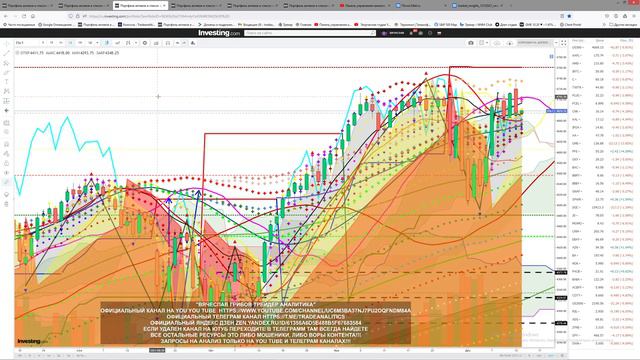Image resolution: width=640 pixels, height=360 pixels.
Task: Toggle fullscreen chart mode
Action: pyautogui.click(x=564, y=43)
